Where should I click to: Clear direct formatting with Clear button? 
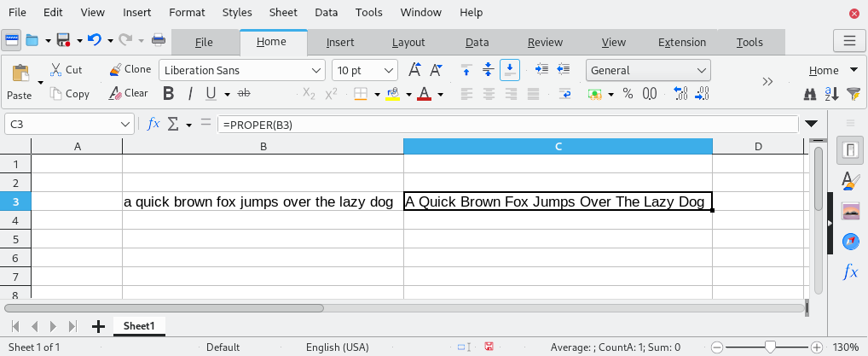coord(129,93)
